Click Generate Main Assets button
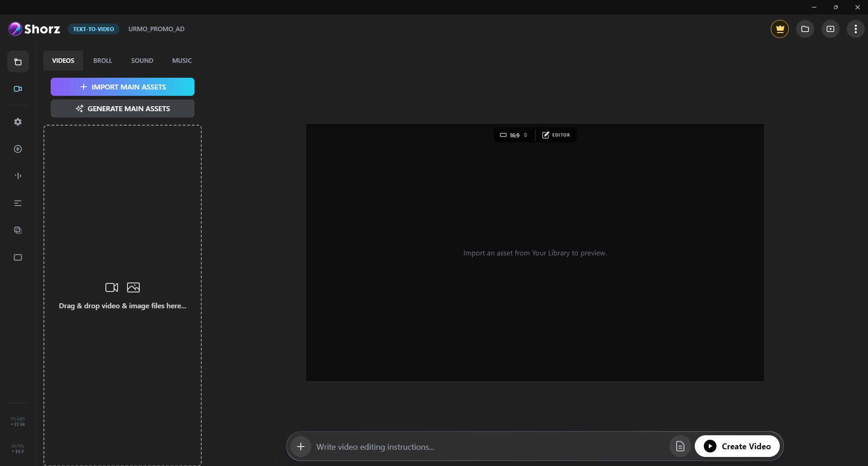Image resolution: width=868 pixels, height=466 pixels. coord(123,108)
